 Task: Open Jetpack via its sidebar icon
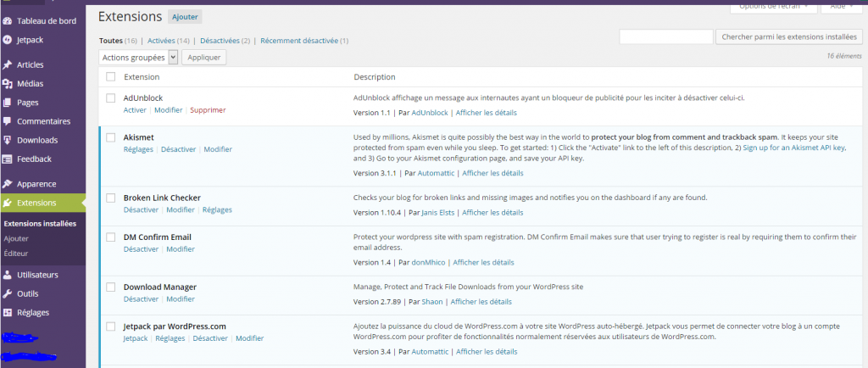pyautogui.click(x=8, y=40)
